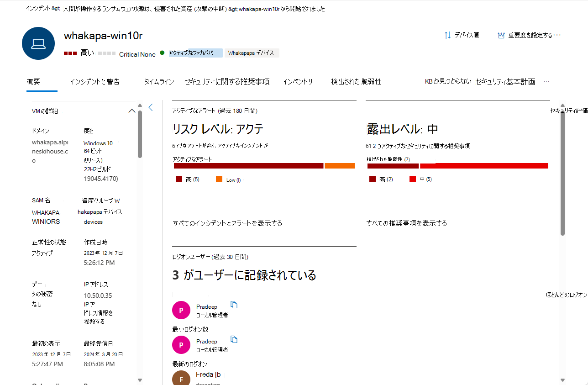
Task: Click the Freda user name
Action: click(x=208, y=374)
